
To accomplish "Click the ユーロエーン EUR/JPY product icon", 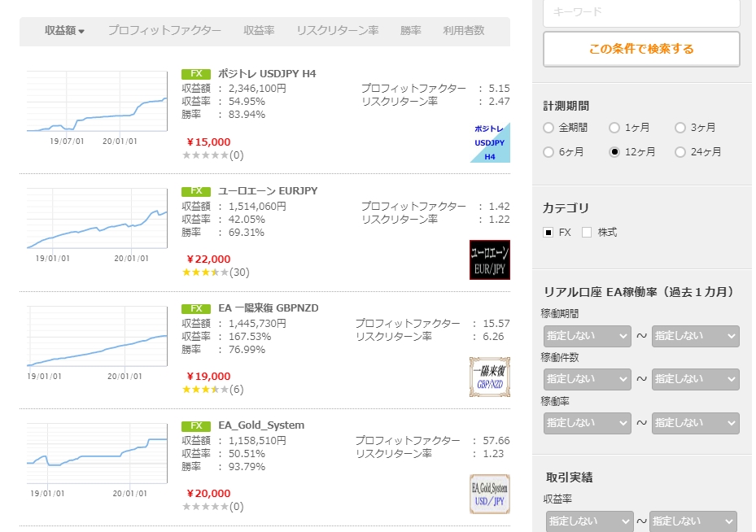I will click(x=490, y=259).
